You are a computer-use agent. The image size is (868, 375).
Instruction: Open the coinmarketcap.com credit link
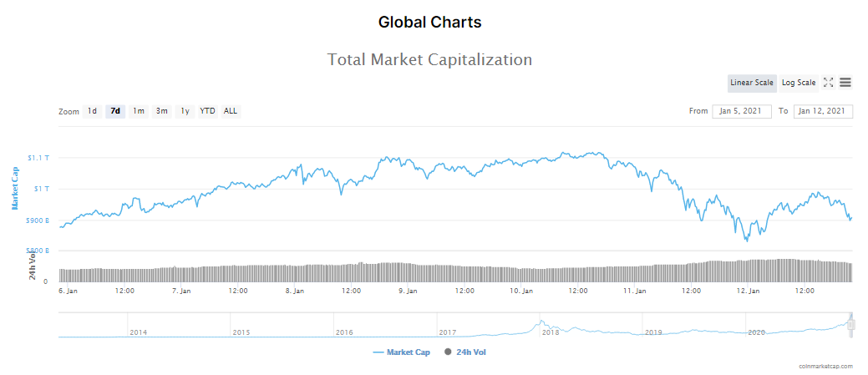825,366
